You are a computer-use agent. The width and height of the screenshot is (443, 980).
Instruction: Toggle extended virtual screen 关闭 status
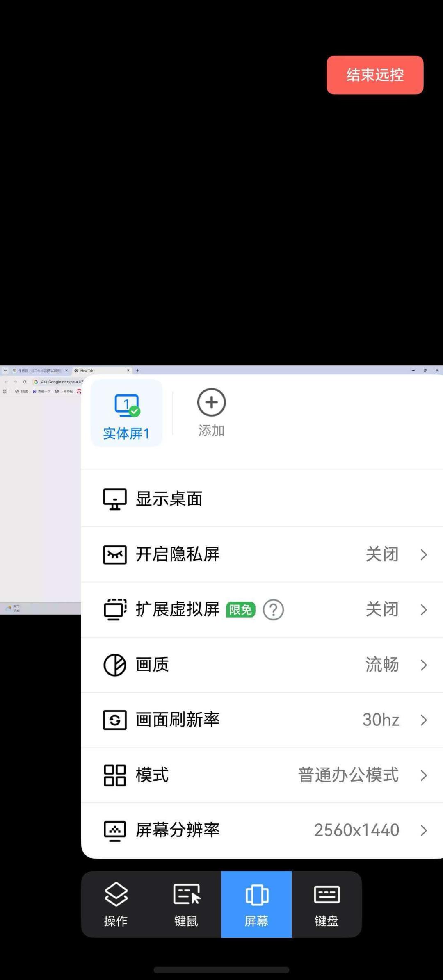[x=382, y=609]
